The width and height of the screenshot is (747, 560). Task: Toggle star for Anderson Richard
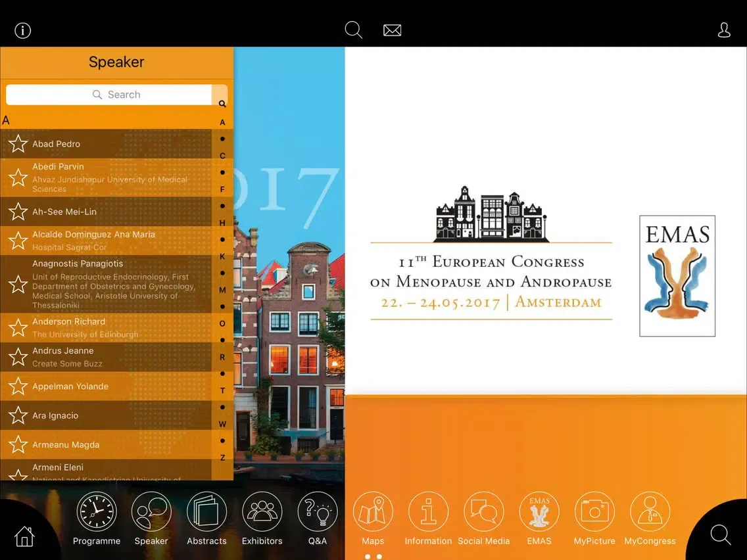18,327
